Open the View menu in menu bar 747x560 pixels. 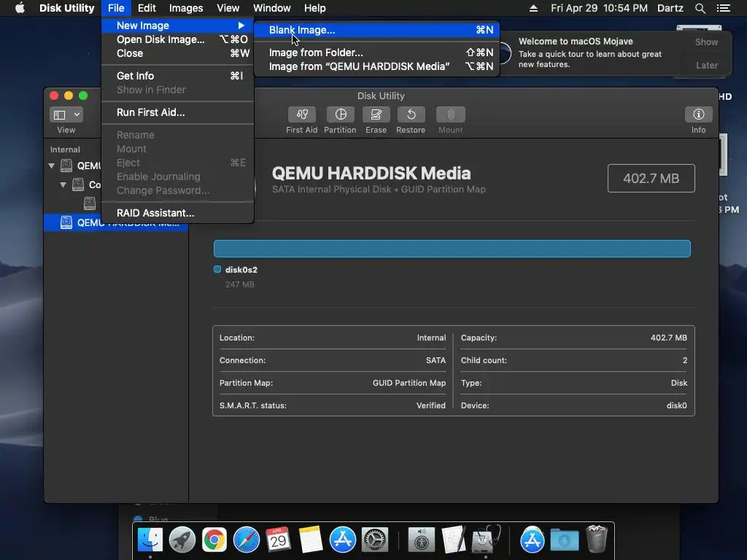point(228,8)
